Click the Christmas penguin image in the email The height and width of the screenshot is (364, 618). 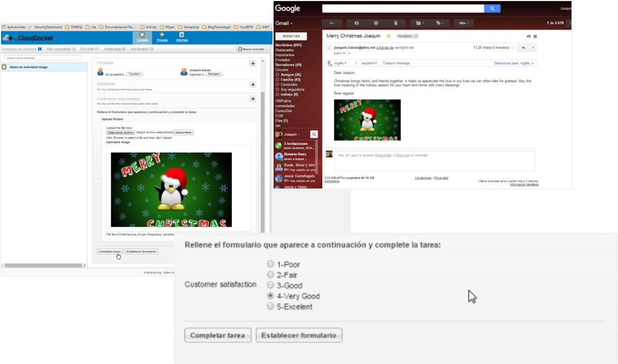(x=367, y=120)
